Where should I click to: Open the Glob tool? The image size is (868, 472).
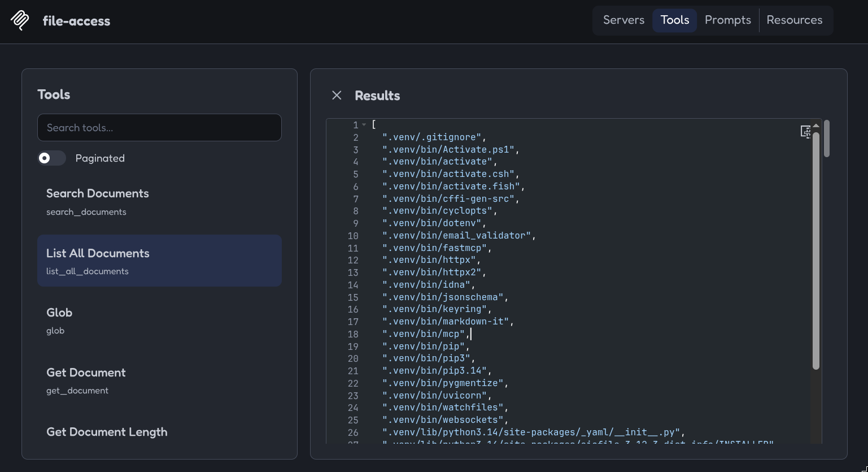[x=159, y=321]
